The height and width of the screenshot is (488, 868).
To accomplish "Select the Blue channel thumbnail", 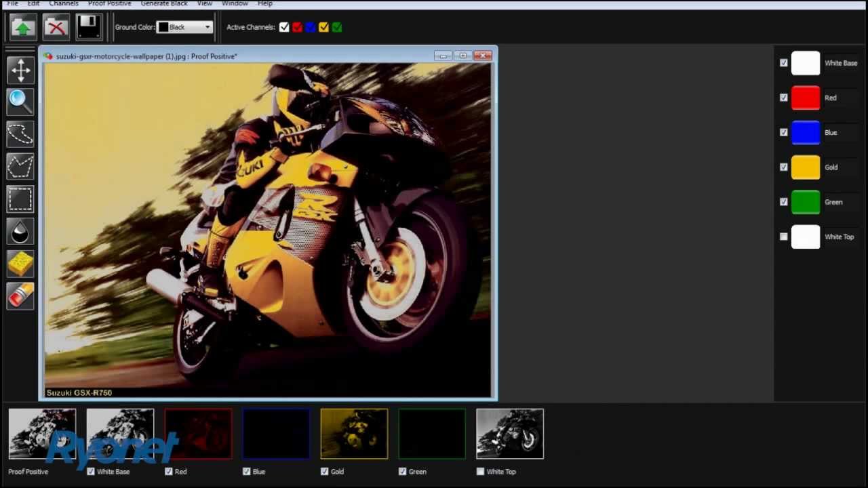I will 276,434.
